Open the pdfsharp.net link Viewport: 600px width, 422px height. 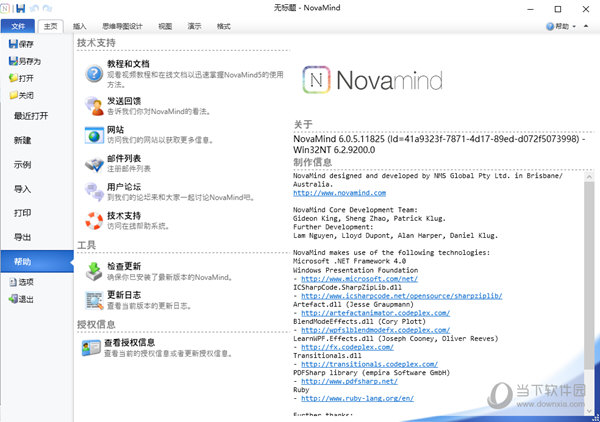[x=349, y=381]
